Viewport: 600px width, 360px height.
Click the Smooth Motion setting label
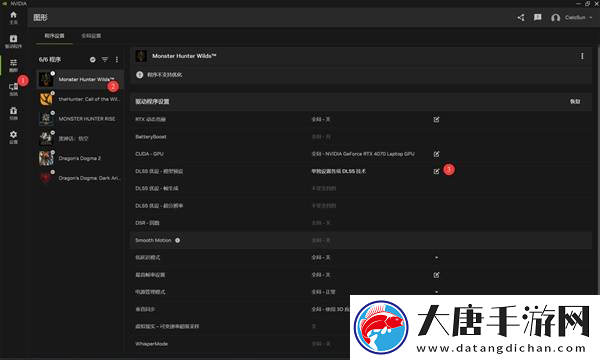coord(153,240)
